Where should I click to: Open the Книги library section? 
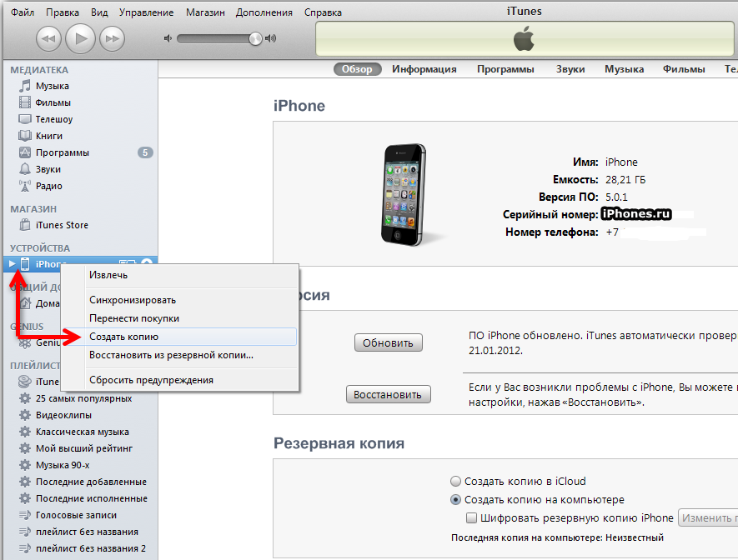(x=49, y=136)
